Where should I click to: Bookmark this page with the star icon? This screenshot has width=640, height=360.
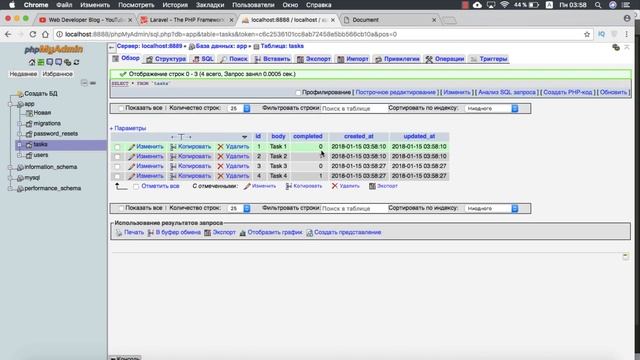[x=587, y=34]
